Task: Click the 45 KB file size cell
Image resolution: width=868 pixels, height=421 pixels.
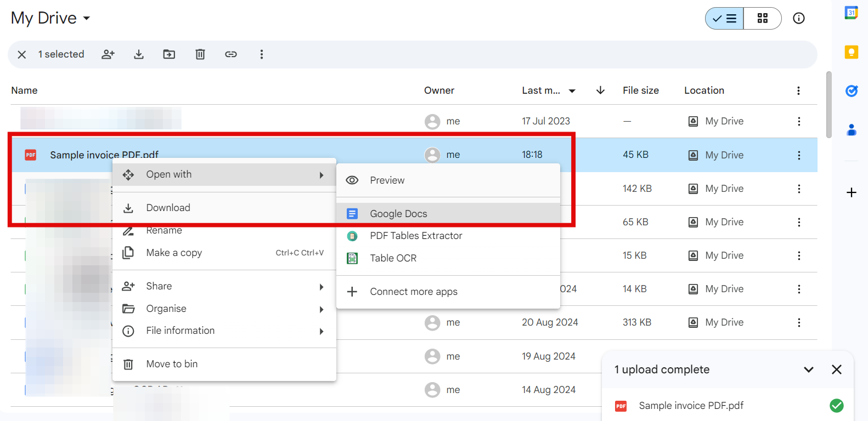Action: 635,155
